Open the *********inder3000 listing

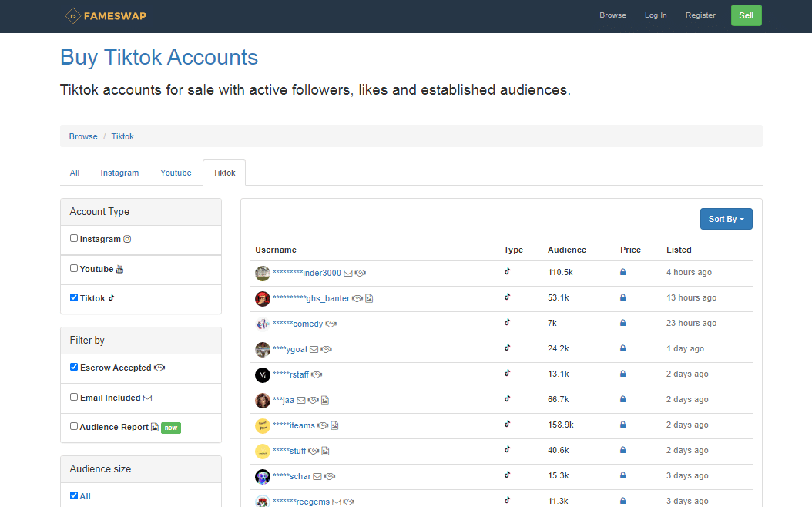[307, 273]
